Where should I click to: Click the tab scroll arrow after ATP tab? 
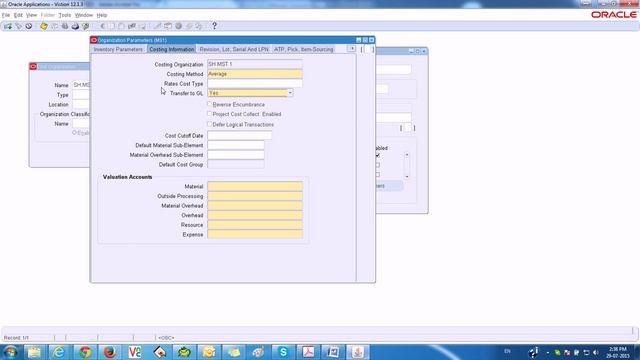351,49
